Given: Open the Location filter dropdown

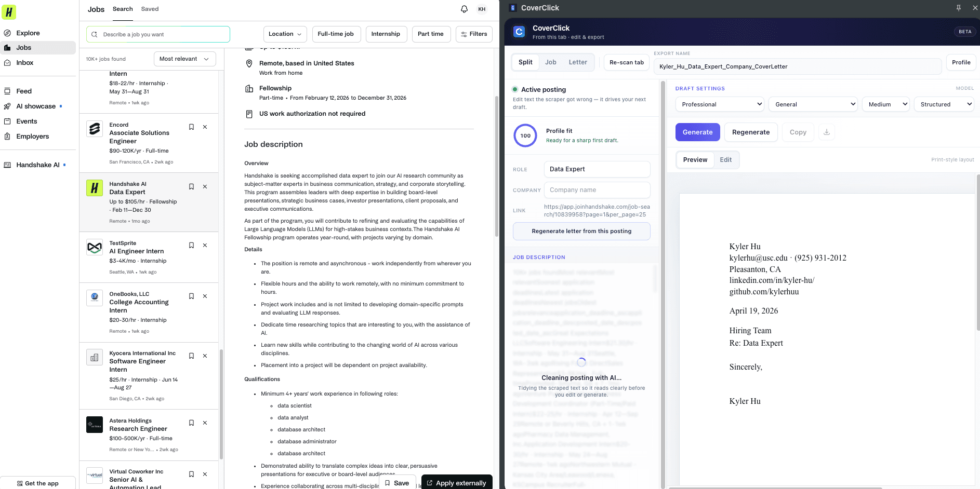Looking at the screenshot, I should click(285, 34).
